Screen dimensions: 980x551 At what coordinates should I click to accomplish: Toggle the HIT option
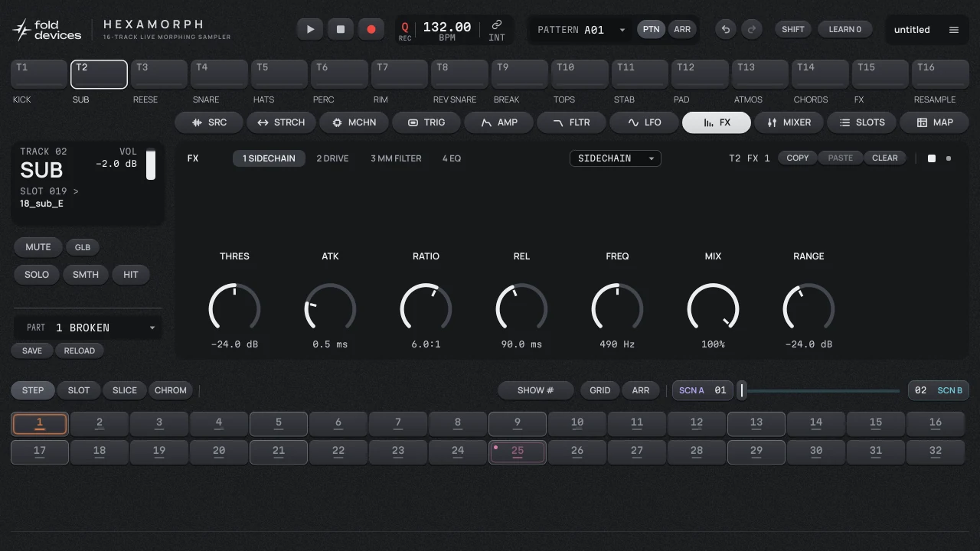(x=131, y=275)
